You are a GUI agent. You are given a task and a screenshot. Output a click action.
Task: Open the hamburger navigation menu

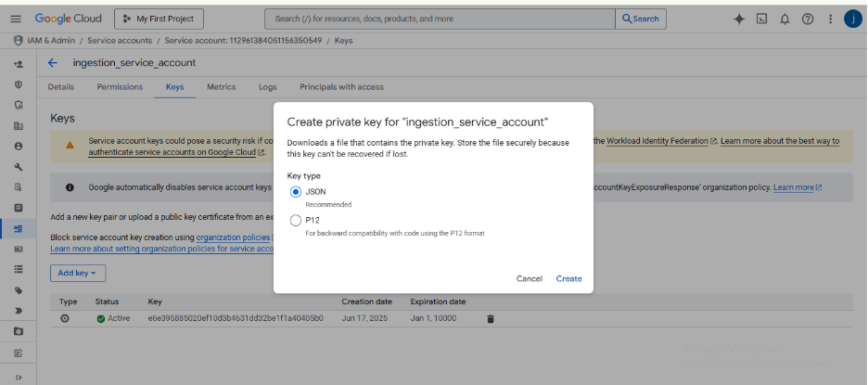click(15, 19)
